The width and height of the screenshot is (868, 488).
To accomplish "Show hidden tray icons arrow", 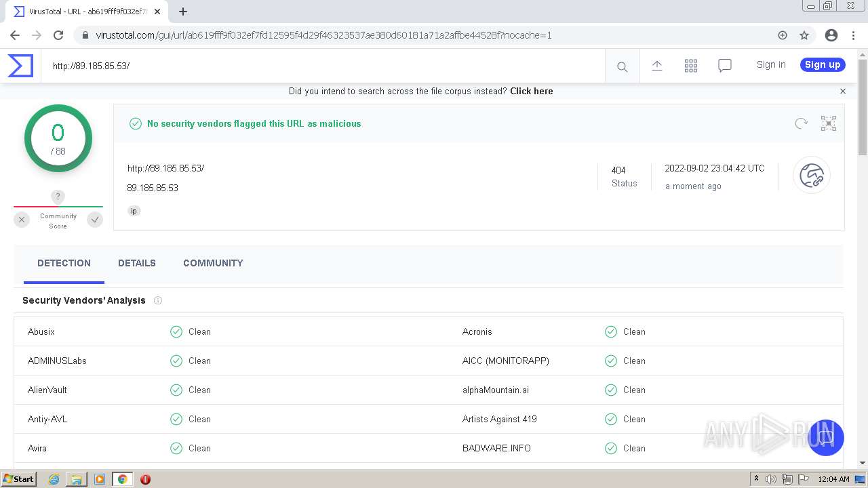I will [x=756, y=479].
